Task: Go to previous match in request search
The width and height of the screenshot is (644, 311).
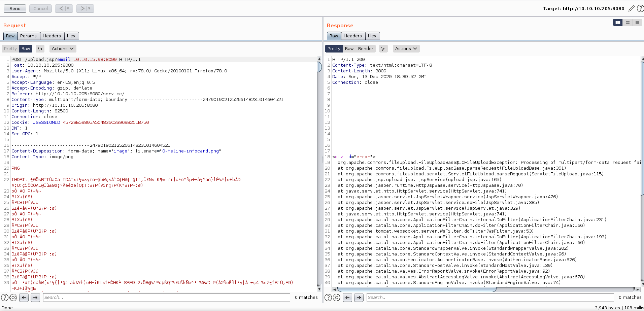Action: coord(24,298)
